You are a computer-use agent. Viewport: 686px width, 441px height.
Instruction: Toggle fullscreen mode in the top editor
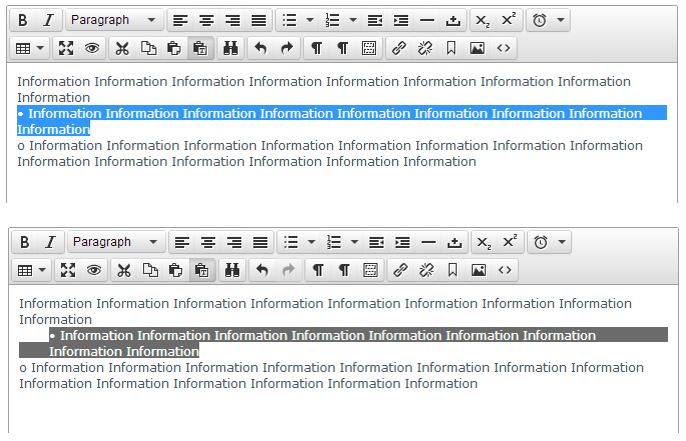pos(66,48)
